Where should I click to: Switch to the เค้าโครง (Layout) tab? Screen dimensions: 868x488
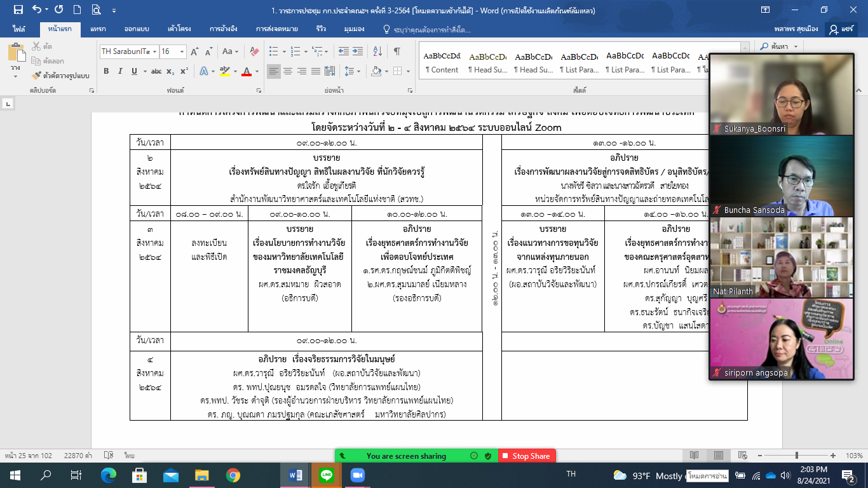179,29
